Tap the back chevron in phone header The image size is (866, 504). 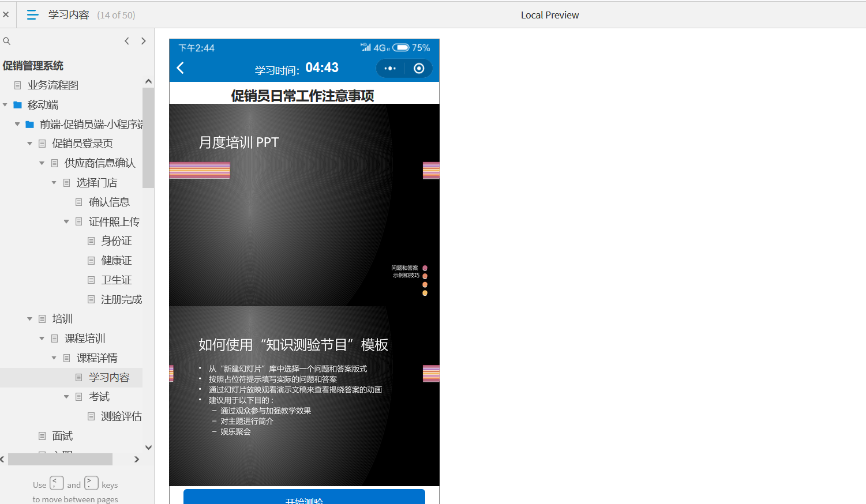point(181,68)
